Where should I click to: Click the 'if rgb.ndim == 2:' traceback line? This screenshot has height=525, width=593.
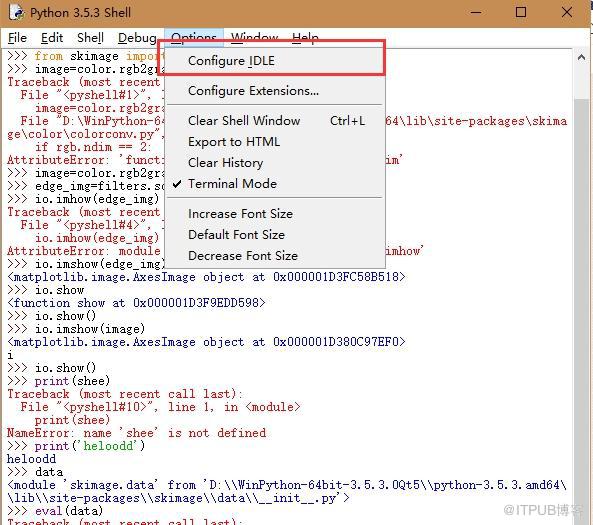tap(93, 147)
